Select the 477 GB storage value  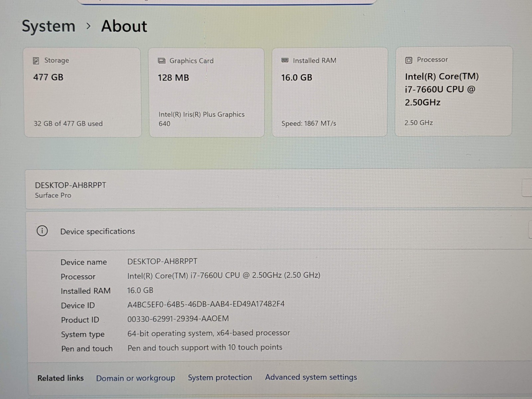click(48, 77)
